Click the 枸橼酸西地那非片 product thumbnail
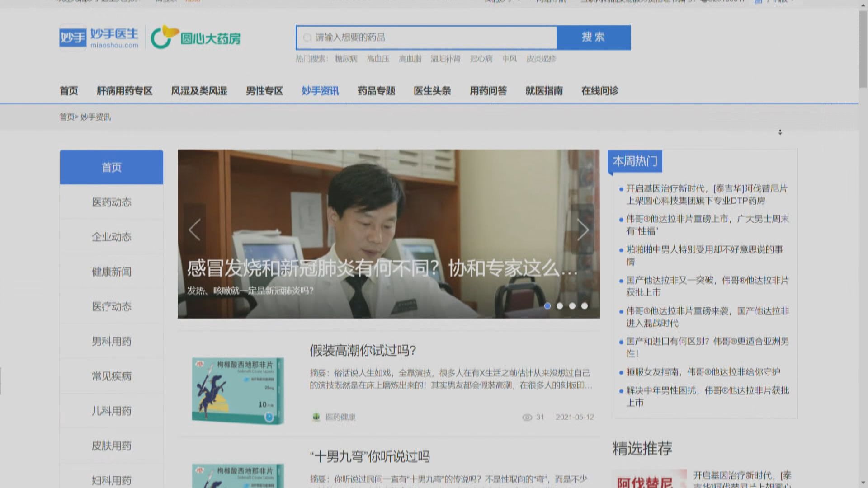The image size is (868, 488). tap(238, 390)
